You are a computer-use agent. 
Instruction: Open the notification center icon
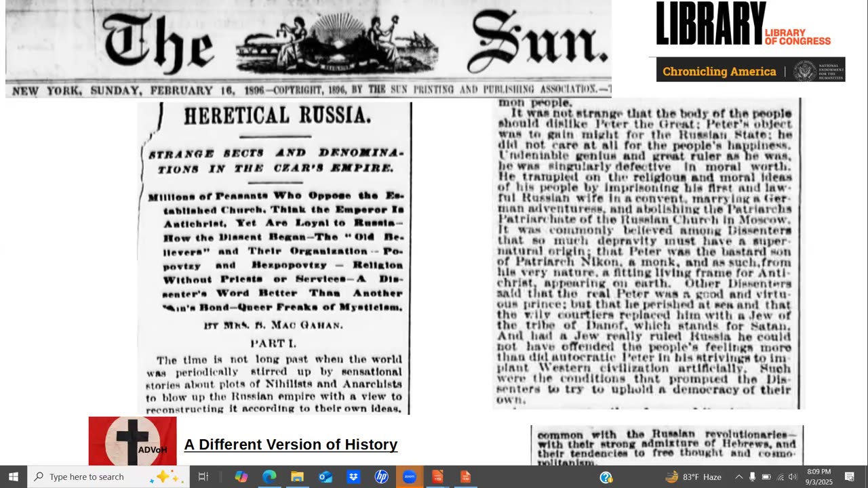pos(850,477)
